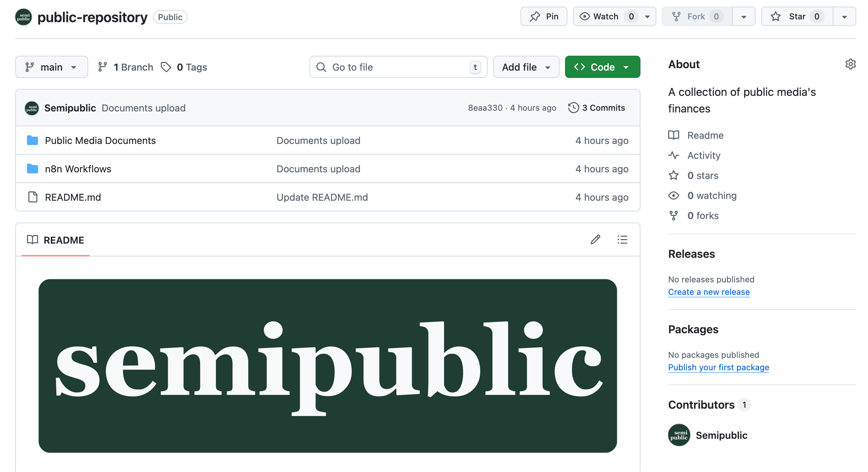Click the Semipublic avatar in the commit row

tap(32, 108)
